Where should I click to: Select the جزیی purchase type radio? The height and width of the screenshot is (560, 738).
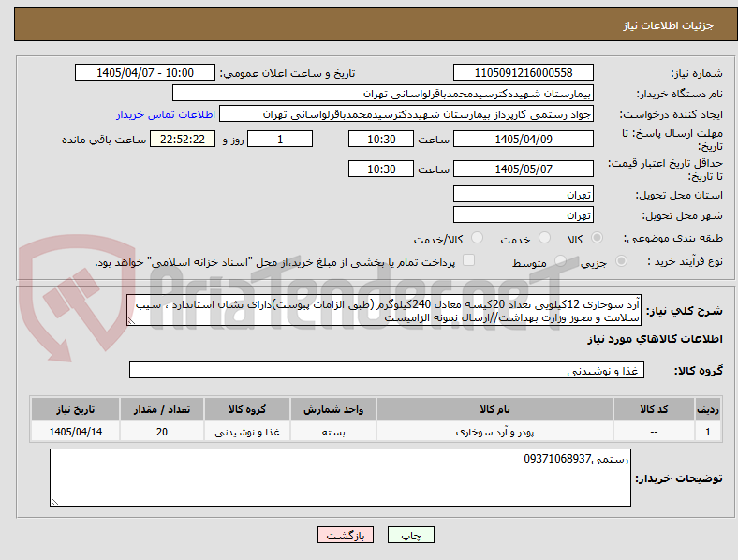point(621,260)
